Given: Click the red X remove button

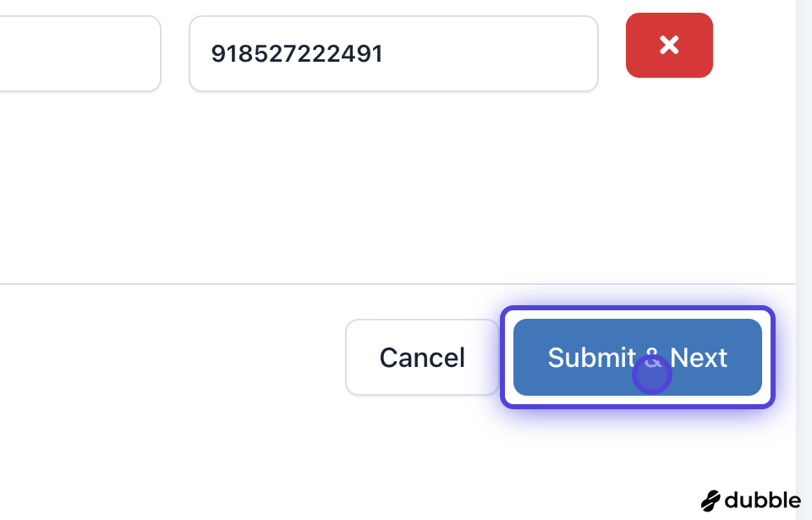Looking at the screenshot, I should pyautogui.click(x=669, y=46).
